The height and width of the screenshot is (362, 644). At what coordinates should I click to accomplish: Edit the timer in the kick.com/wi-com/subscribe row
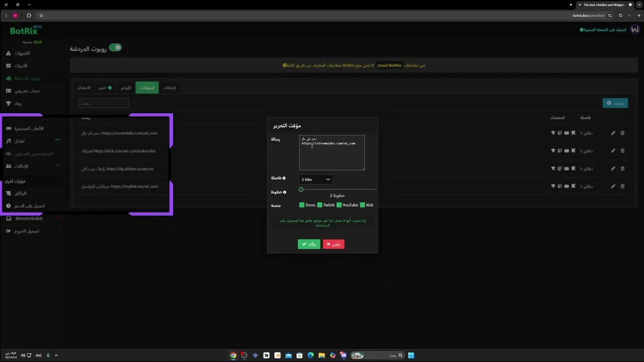click(x=613, y=151)
